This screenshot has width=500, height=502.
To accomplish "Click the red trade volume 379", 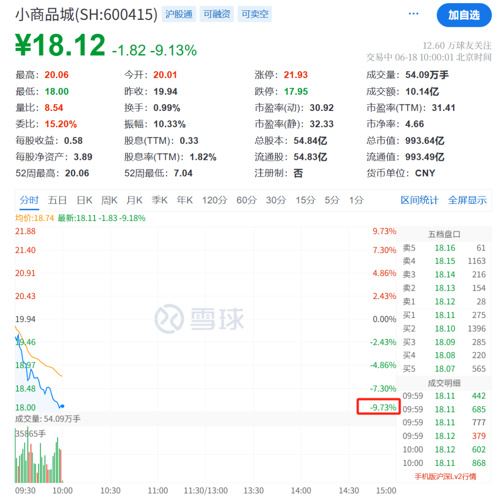I will coord(479,436).
